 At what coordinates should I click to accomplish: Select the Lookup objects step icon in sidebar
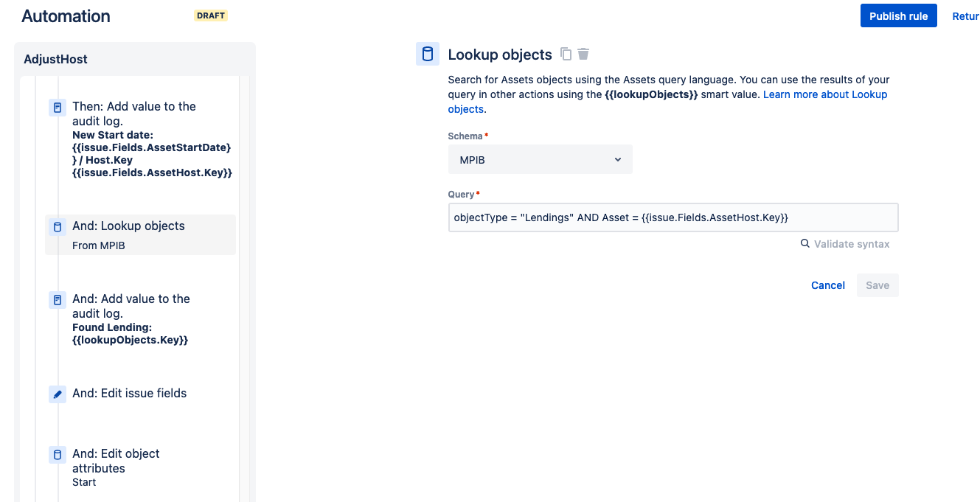(x=58, y=227)
